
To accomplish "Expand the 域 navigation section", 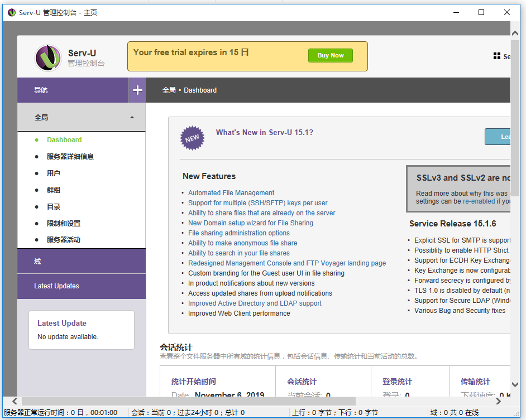I will coord(81,260).
